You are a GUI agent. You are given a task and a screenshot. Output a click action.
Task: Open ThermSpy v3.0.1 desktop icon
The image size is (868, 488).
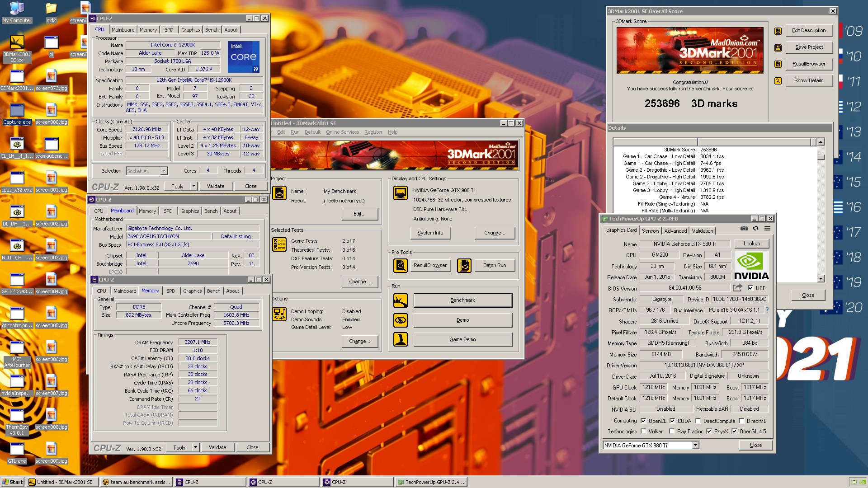(17, 422)
